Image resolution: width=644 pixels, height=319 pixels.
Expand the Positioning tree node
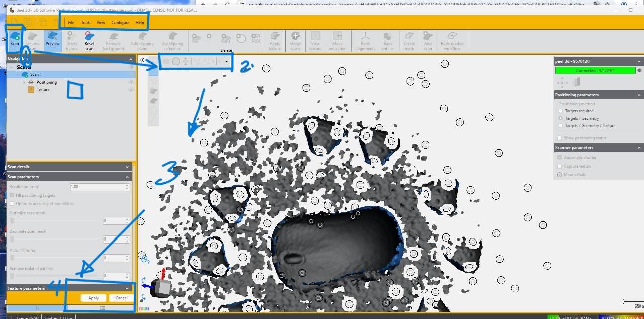(24, 82)
